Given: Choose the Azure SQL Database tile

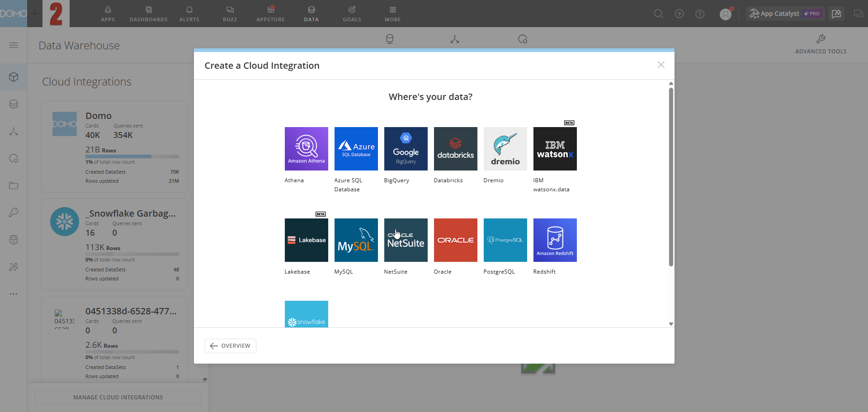Looking at the screenshot, I should (356, 149).
